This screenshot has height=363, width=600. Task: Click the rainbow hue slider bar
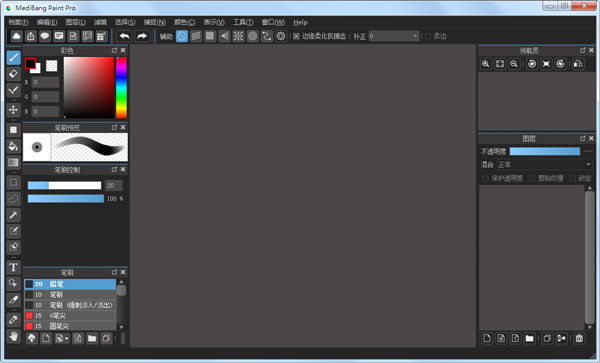click(121, 88)
